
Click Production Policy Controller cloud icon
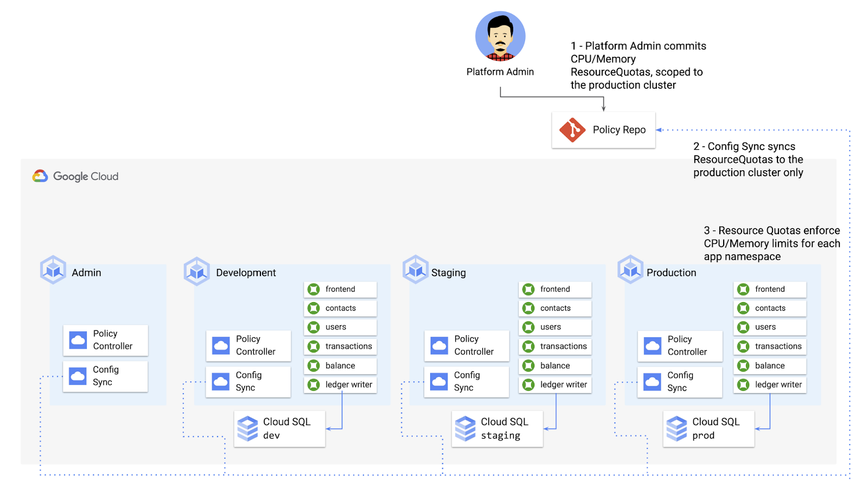pyautogui.click(x=653, y=345)
